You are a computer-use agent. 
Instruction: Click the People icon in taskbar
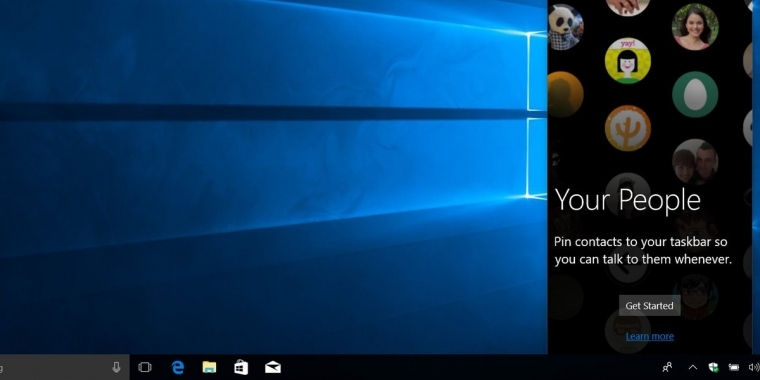point(667,367)
